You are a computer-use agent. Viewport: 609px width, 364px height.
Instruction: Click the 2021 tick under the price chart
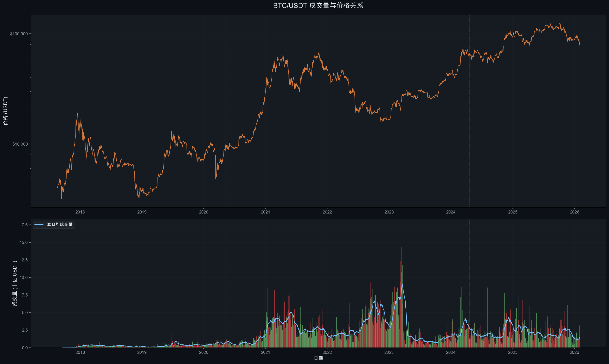(x=265, y=212)
